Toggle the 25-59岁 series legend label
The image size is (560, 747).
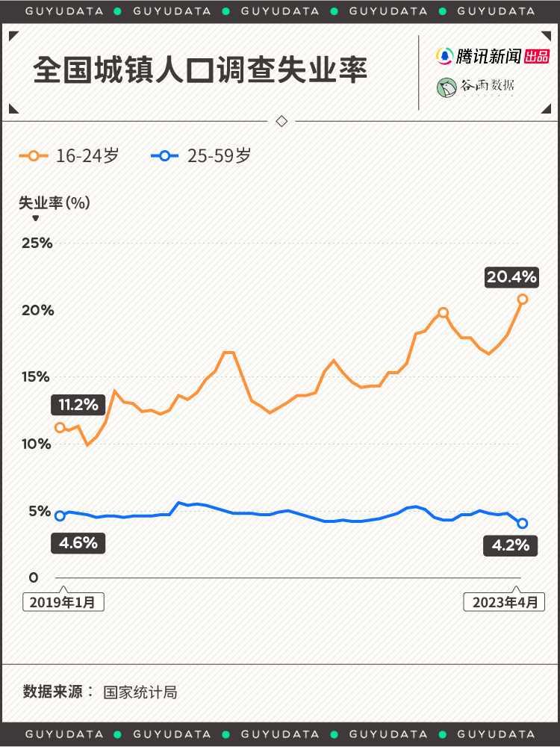(x=219, y=155)
